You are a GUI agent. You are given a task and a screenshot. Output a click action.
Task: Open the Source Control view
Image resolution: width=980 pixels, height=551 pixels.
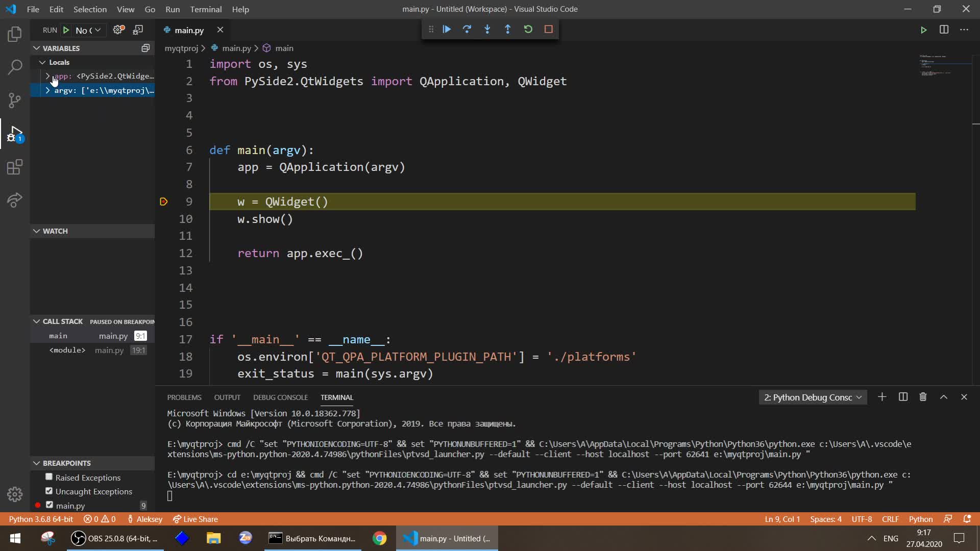click(x=15, y=99)
